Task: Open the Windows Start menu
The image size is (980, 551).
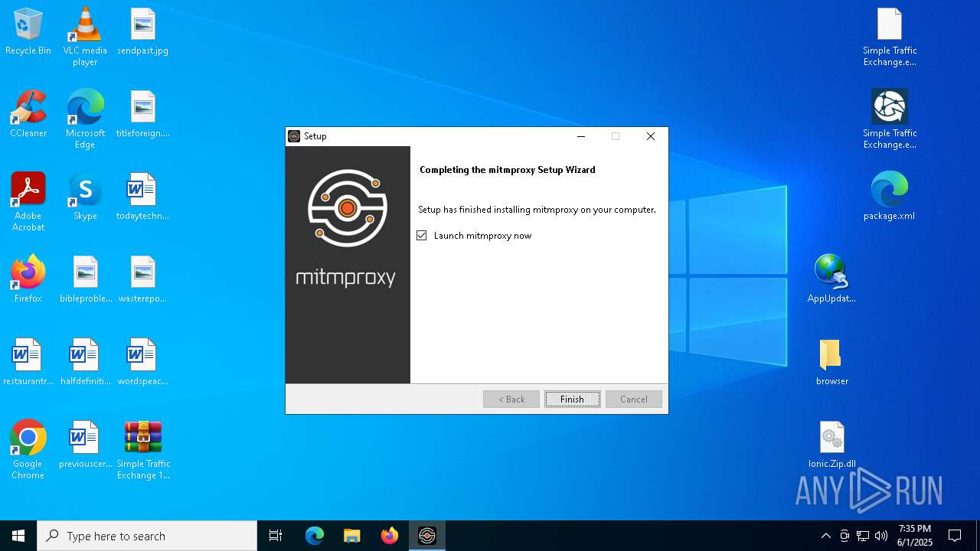Action: click(18, 536)
